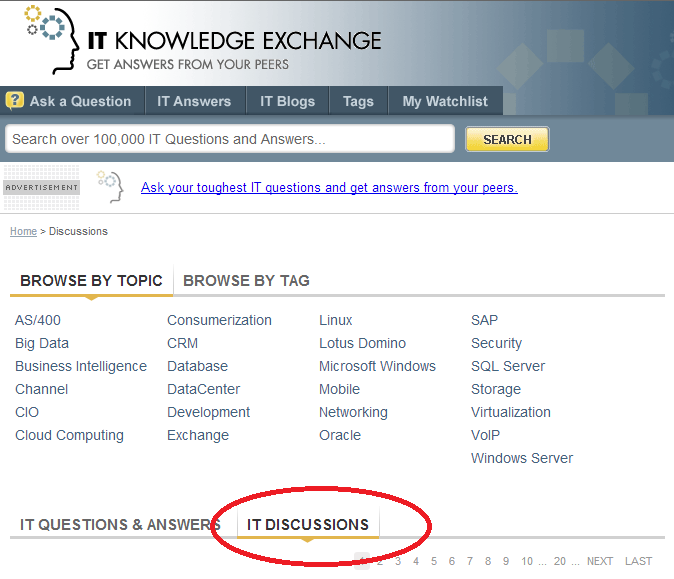Switch to IT QUESTIONS & ANSWERS tab
Viewport: 674px width, 579px height.
(x=120, y=525)
